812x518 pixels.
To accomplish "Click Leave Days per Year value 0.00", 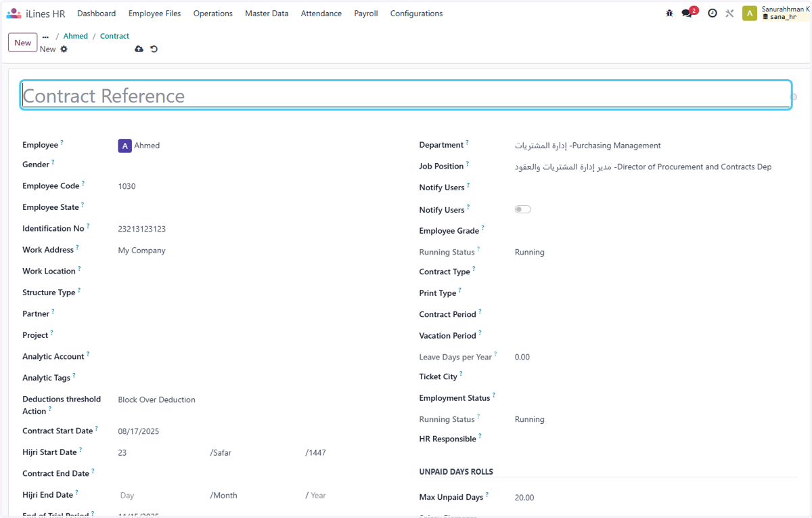I will (x=522, y=357).
